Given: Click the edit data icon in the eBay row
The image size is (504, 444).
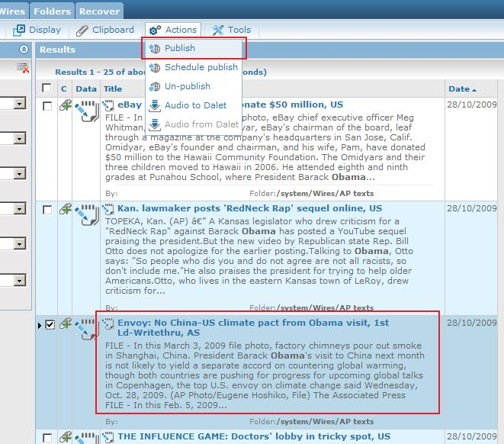Looking at the screenshot, I should [87, 111].
